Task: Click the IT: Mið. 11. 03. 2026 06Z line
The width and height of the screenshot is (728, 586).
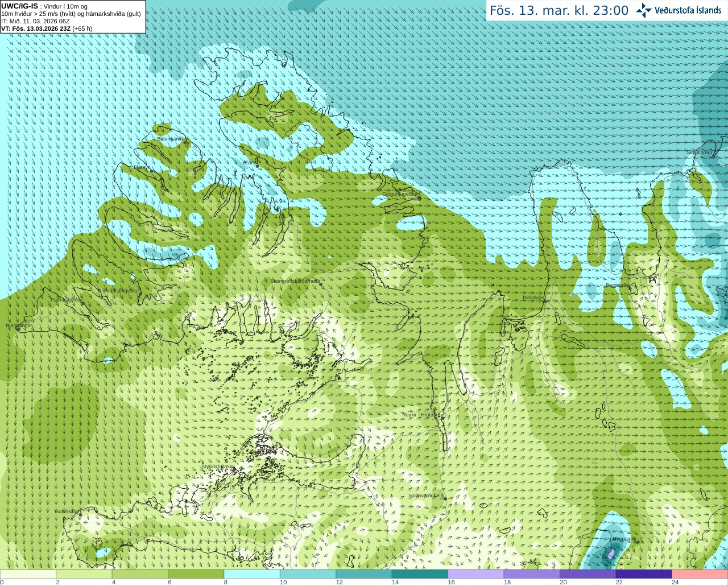Action: click(35, 21)
